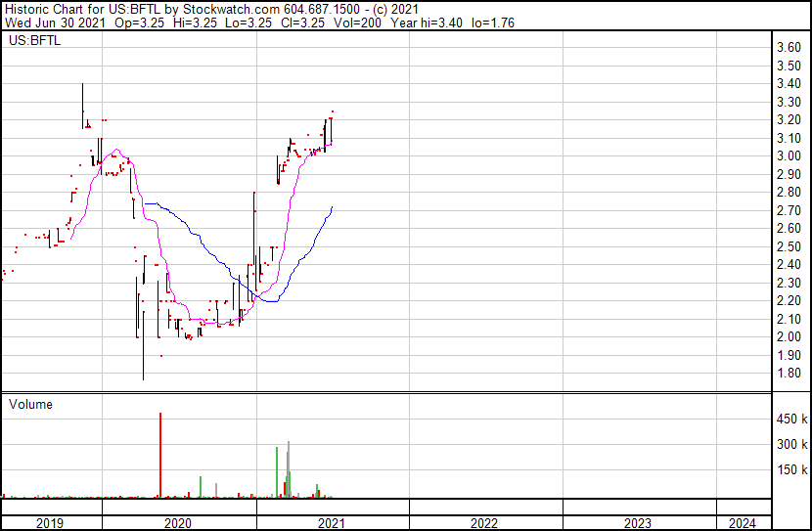812x531 pixels.
Task: Click the green volume bar cluster in early 2021
Action: (x=284, y=470)
